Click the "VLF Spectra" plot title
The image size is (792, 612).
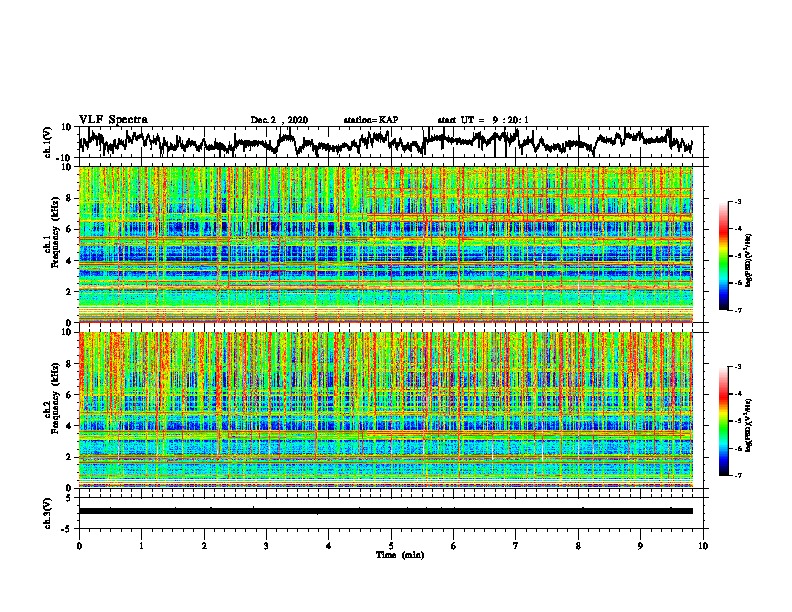click(x=113, y=119)
